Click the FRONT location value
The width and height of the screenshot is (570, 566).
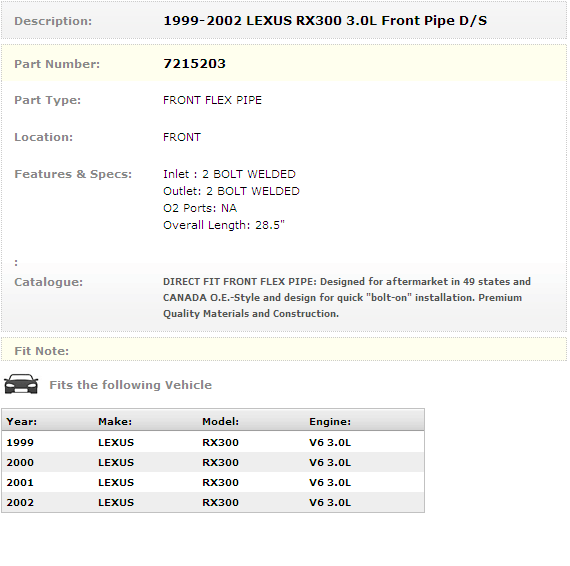coord(182,137)
